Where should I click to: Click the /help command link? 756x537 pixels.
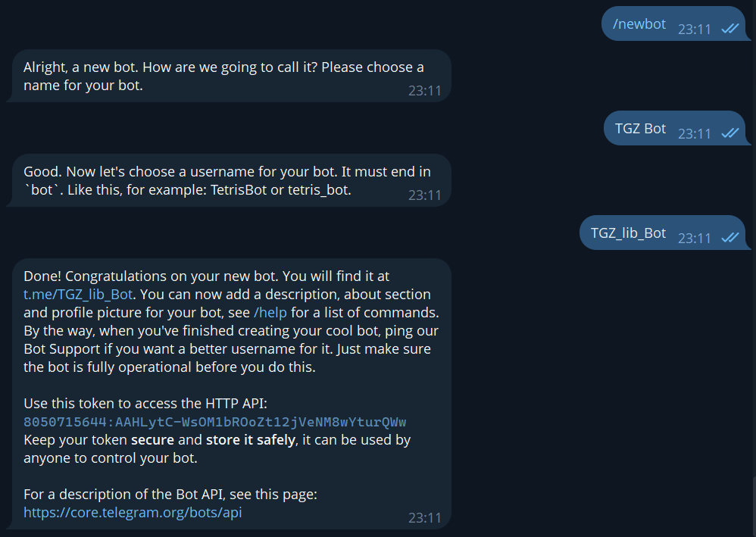pos(270,312)
